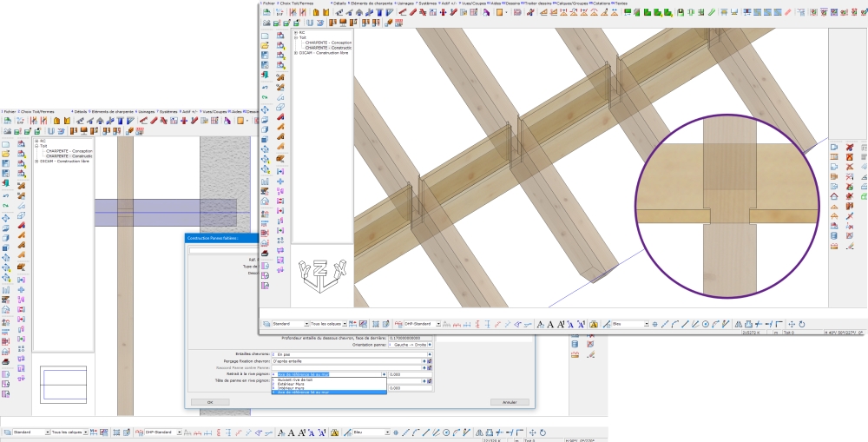Click the circle drawing tool icon

click(x=705, y=324)
